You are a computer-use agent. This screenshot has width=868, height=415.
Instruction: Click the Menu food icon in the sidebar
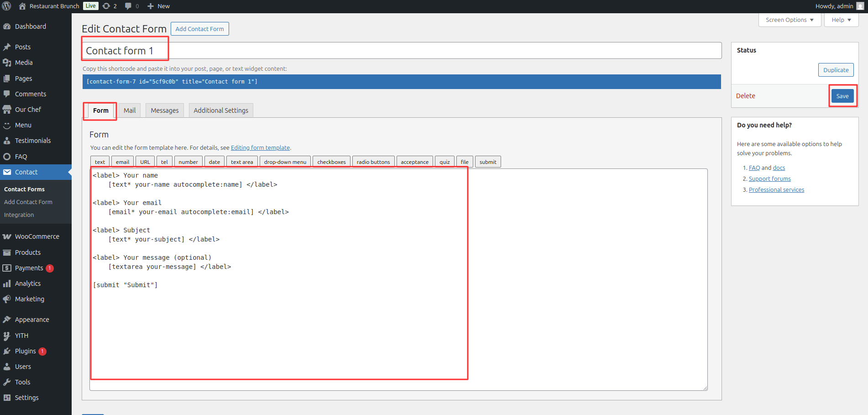(x=7, y=125)
